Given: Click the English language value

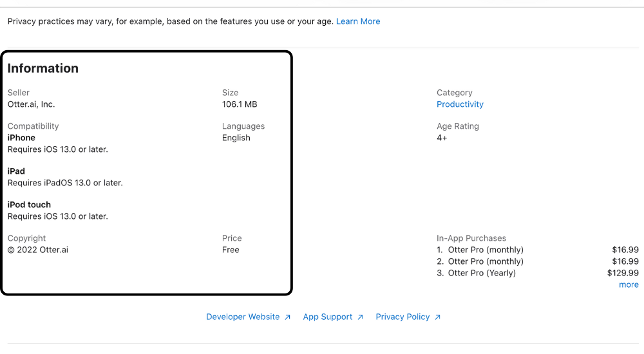Looking at the screenshot, I should (236, 138).
